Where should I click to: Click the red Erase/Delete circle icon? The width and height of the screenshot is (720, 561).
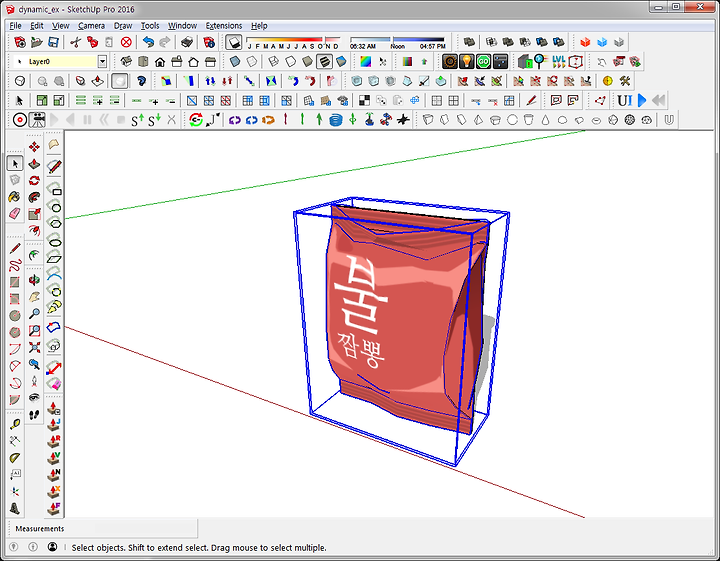[x=126, y=42]
